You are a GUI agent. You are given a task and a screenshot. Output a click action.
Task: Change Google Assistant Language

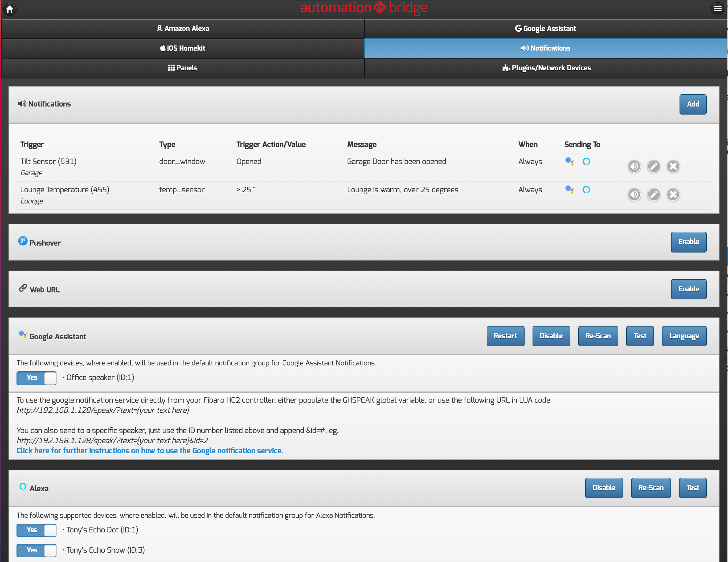point(684,336)
